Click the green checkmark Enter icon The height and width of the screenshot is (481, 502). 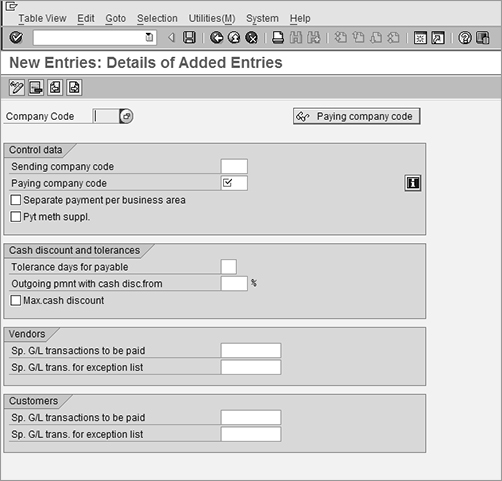point(16,38)
